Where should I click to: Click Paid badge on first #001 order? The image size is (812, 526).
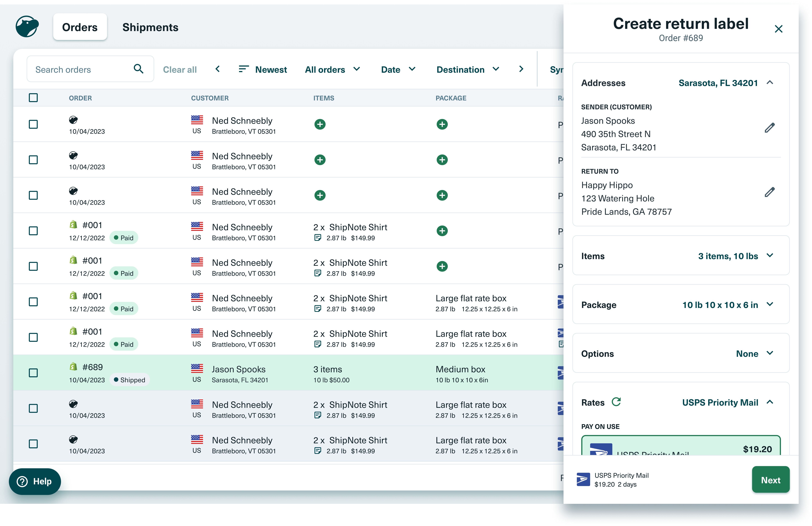[x=124, y=238]
